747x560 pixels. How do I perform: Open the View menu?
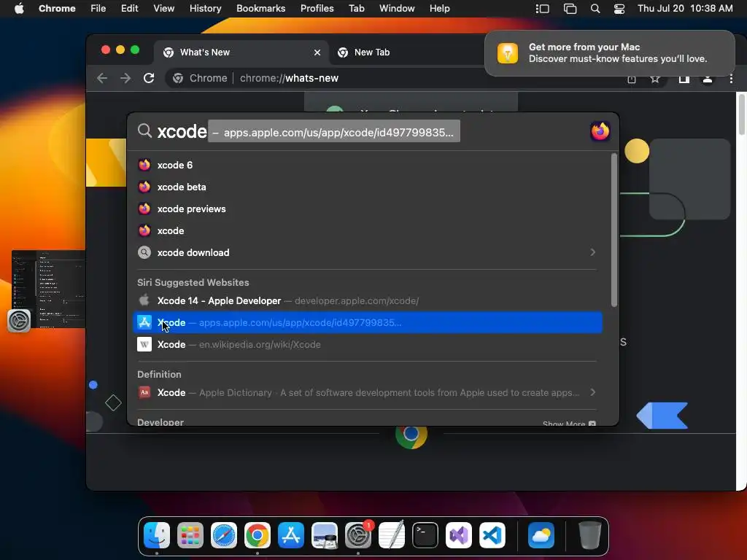[163, 9]
